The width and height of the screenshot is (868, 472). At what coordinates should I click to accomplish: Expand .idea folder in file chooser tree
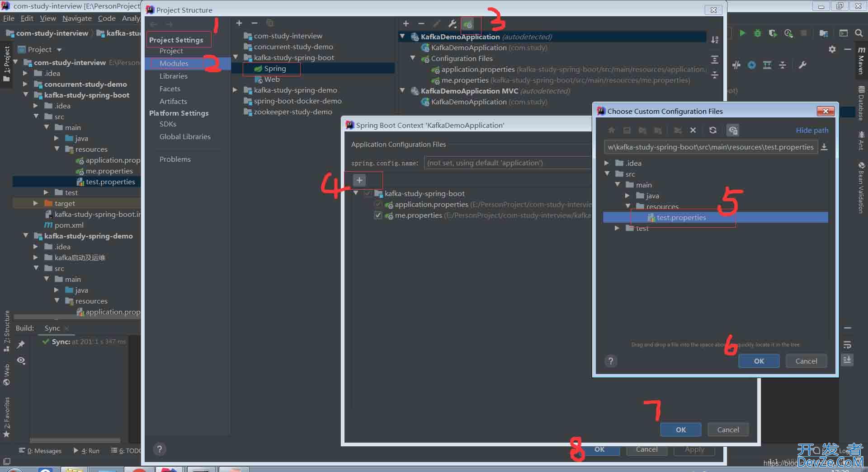pyautogui.click(x=607, y=163)
